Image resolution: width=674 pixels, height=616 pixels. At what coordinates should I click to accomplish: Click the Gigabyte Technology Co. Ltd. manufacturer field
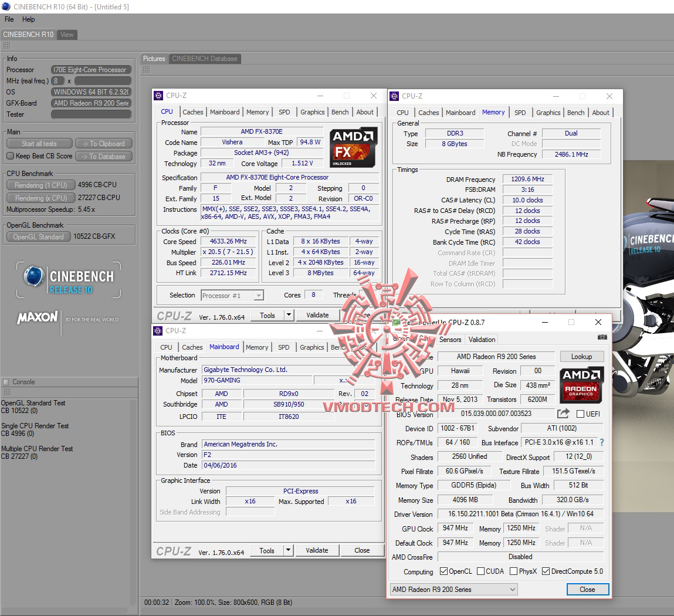click(x=288, y=370)
